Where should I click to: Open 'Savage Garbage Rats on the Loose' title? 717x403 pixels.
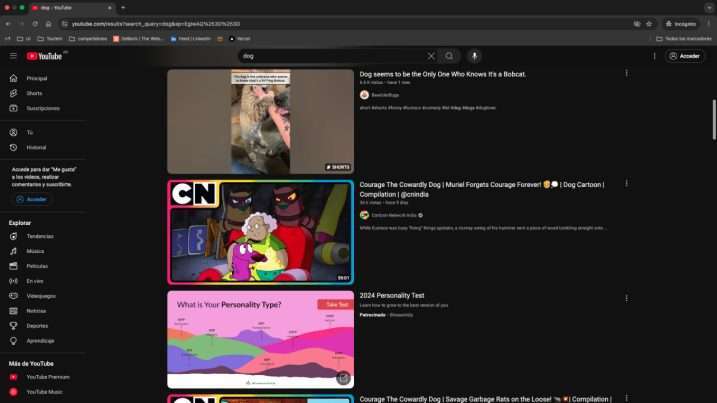[485, 399]
